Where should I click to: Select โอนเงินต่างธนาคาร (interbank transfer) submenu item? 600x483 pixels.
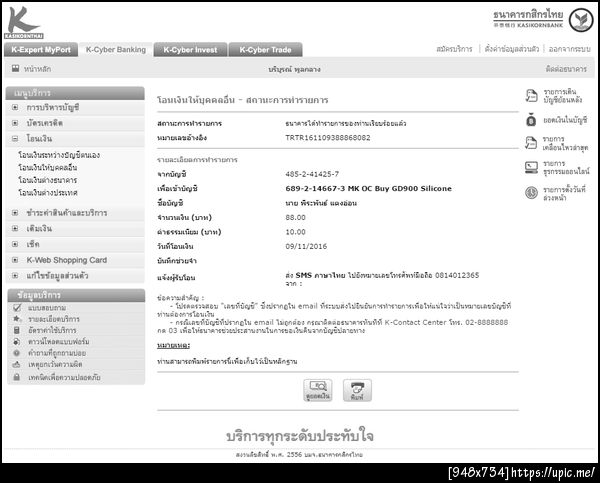(x=48, y=180)
